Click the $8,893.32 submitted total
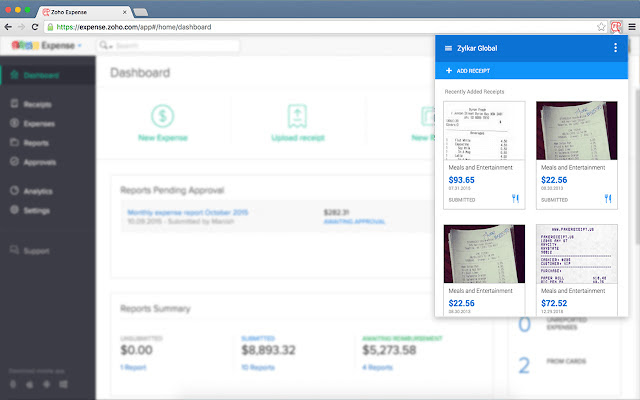 pyautogui.click(x=268, y=350)
